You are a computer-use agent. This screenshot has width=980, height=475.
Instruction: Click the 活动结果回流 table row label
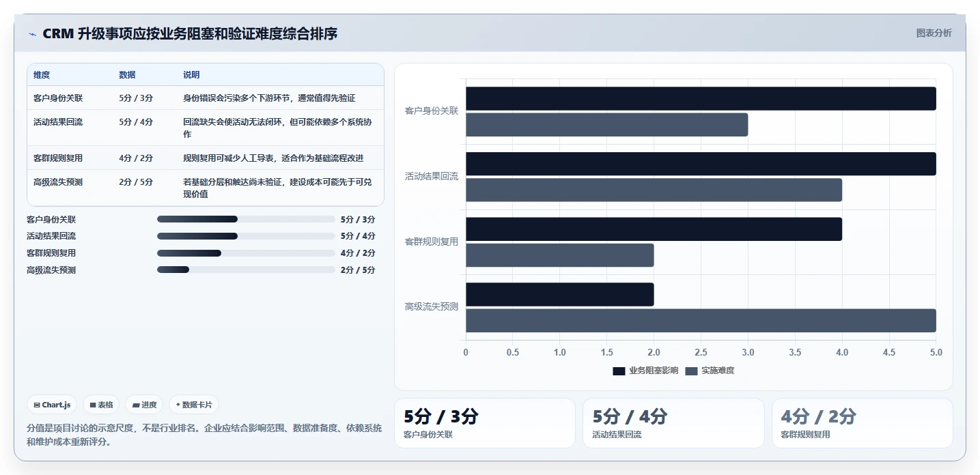point(58,122)
